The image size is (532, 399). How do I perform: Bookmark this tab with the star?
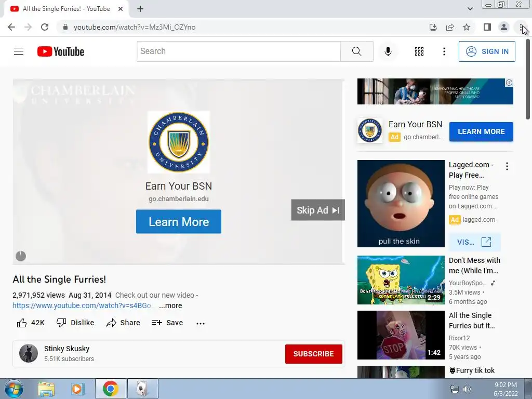click(467, 27)
